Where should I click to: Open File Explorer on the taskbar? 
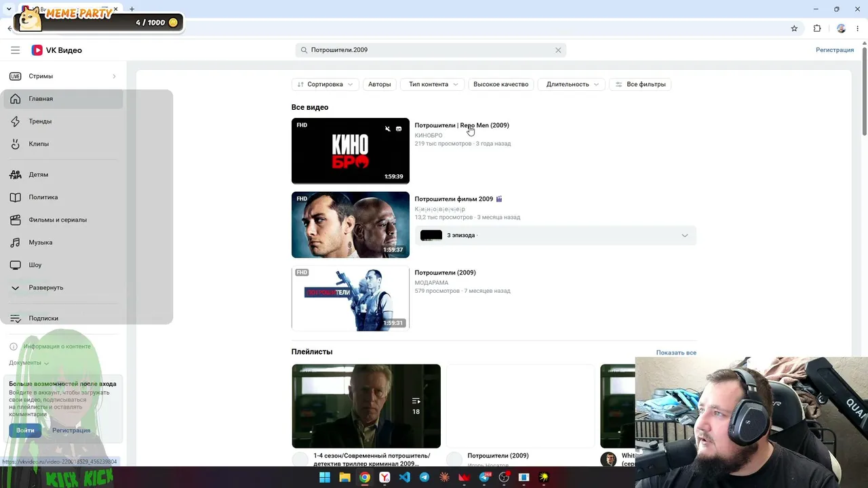(344, 478)
